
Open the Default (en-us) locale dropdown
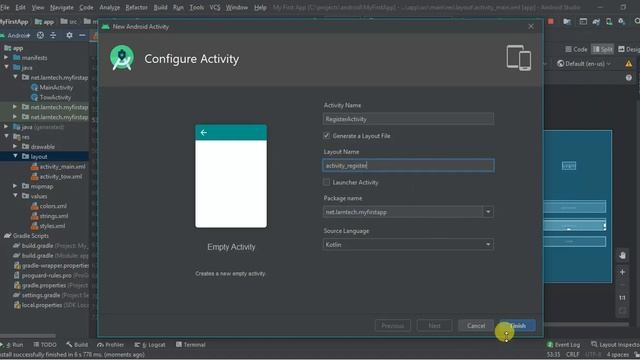point(584,64)
